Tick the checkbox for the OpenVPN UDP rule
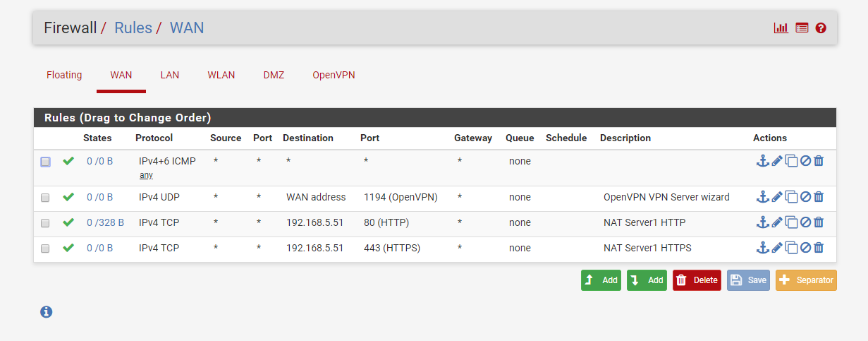The width and height of the screenshot is (868, 341). click(45, 198)
